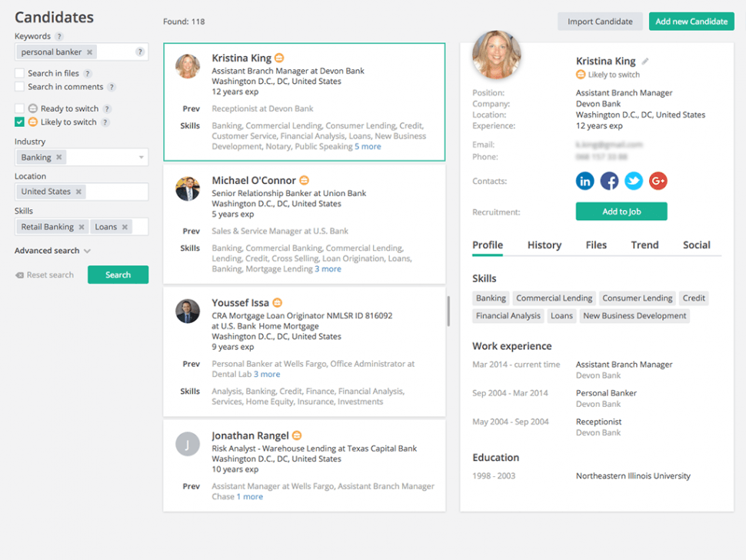Viewport: 746px width, 560px height.
Task: Click the candidate list scrollbar handle
Action: [448, 311]
